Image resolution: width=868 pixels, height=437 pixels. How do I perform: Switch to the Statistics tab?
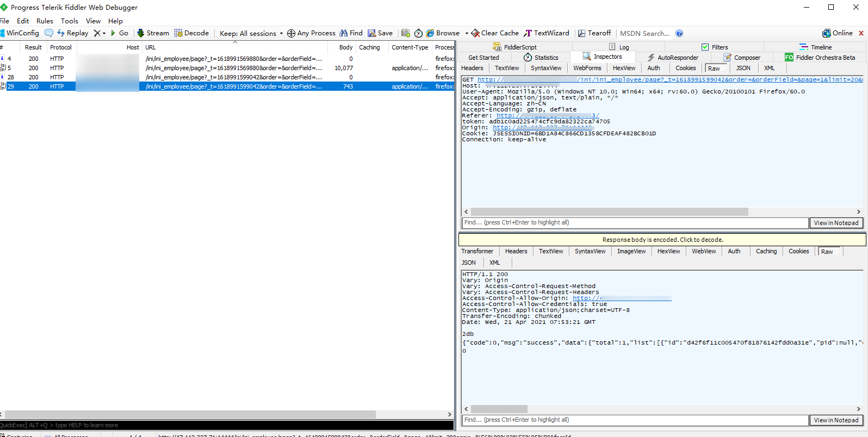541,58
